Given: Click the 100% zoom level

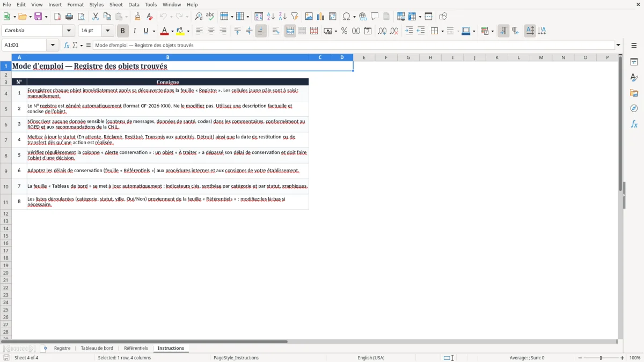Looking at the screenshot, I should [x=635, y=358].
